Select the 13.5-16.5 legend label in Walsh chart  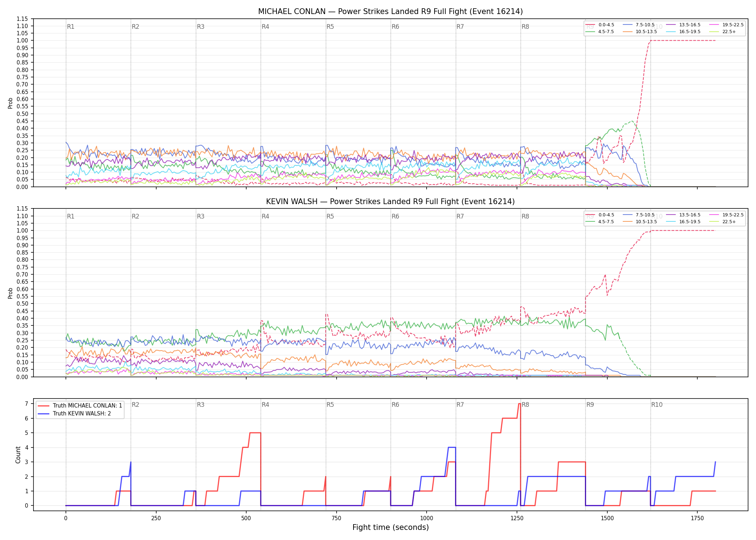click(x=690, y=215)
